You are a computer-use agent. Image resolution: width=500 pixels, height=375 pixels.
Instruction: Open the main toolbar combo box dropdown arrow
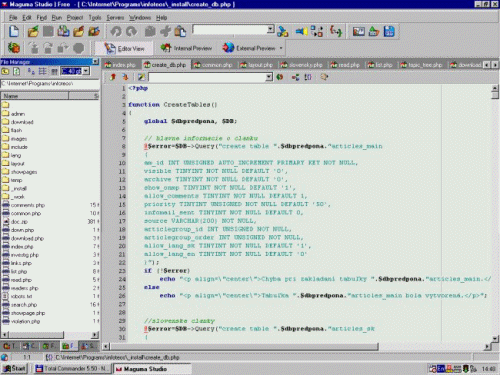pyautogui.click(x=271, y=29)
